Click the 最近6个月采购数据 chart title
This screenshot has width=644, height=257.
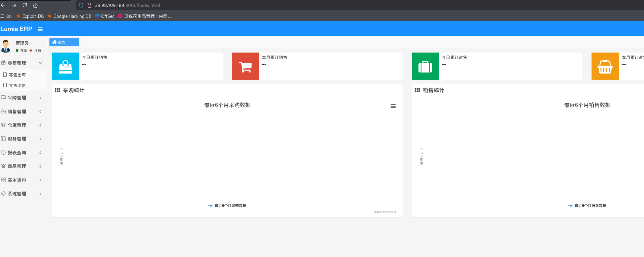(x=227, y=105)
